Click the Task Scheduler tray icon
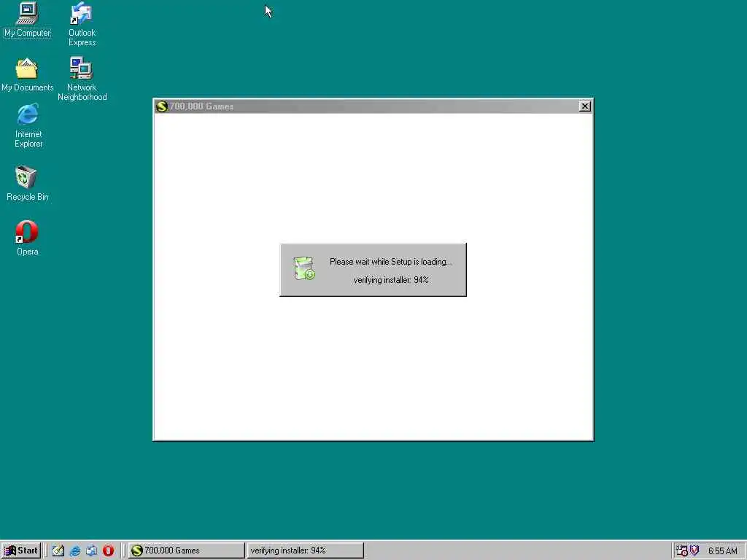The height and width of the screenshot is (560, 747). click(682, 551)
